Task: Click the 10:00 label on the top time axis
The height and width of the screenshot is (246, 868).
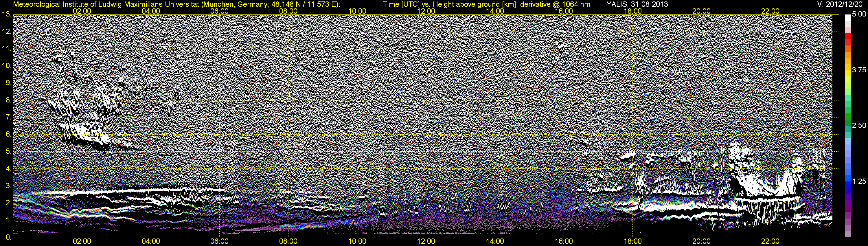Action: tap(357, 11)
